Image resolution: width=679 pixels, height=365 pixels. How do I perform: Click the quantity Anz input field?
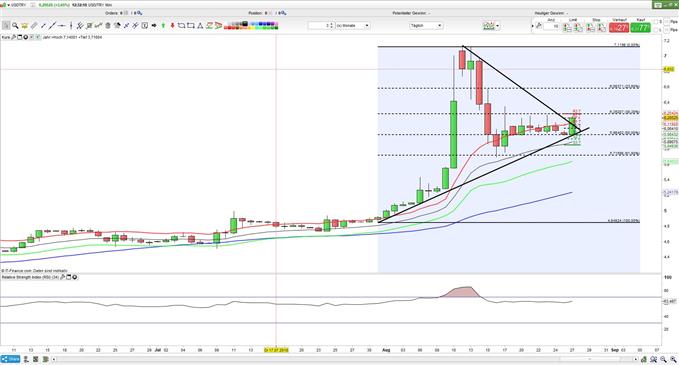coord(551,26)
